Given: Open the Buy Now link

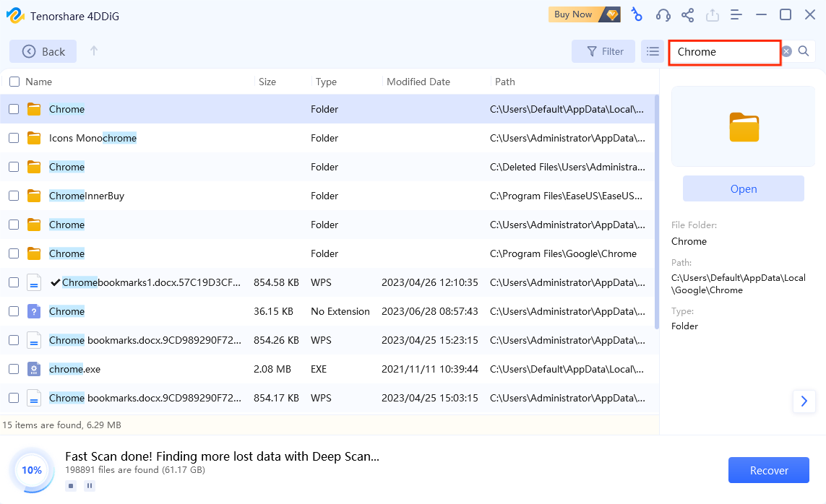Looking at the screenshot, I should coord(575,14).
